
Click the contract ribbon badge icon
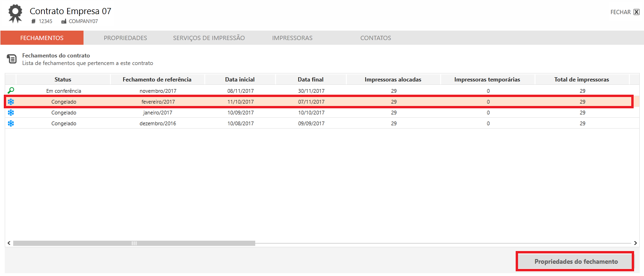(15, 14)
